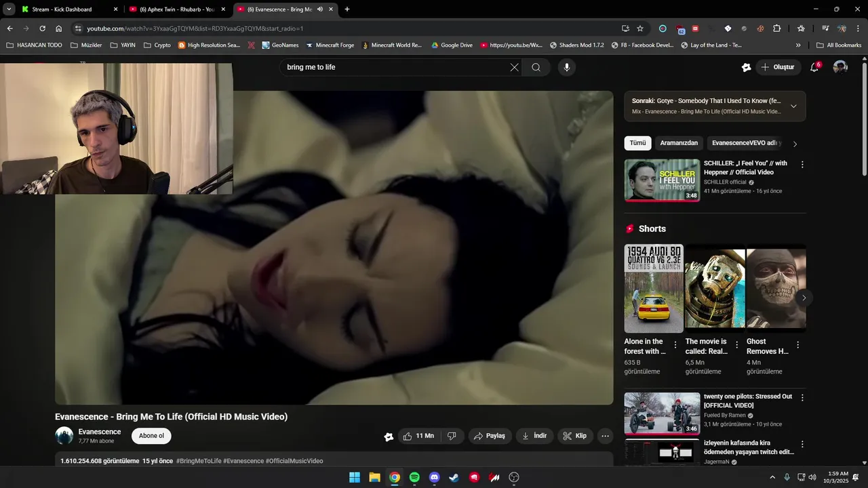This screenshot has height=488, width=868.
Task: Open OBS Studio from the taskbar
Action: click(x=514, y=477)
